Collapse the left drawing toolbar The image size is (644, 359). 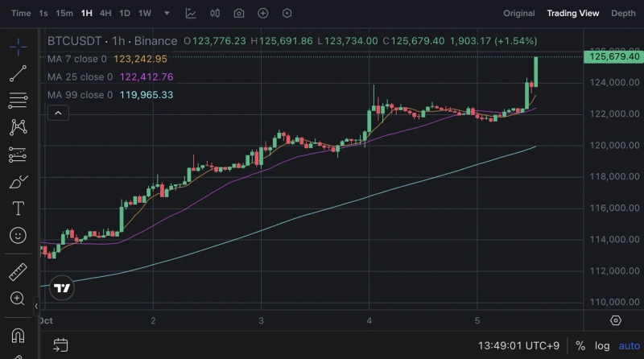(36, 306)
